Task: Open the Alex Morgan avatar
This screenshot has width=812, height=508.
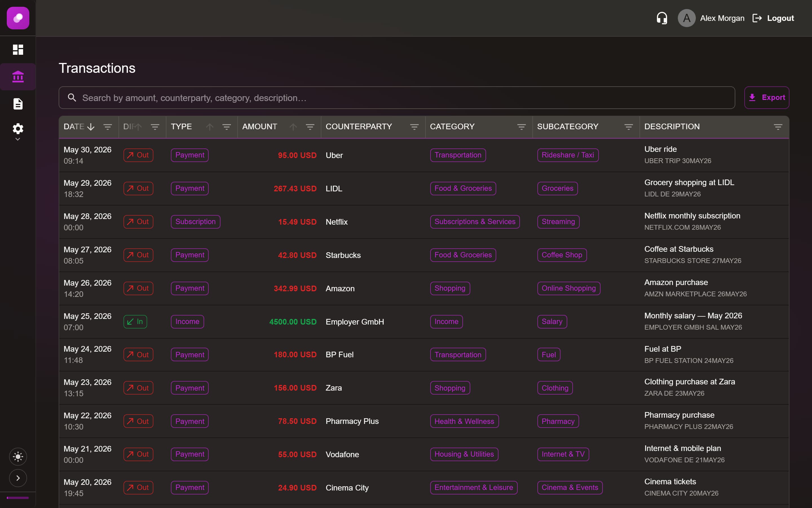Action: pyautogui.click(x=687, y=18)
